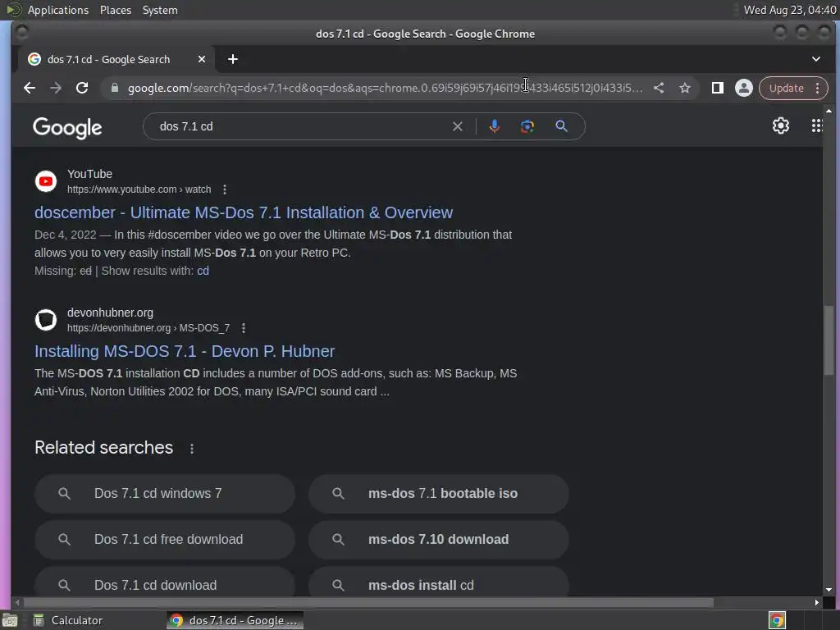Open Google quick settings gear
Screen dimensions: 840x630
click(x=781, y=126)
